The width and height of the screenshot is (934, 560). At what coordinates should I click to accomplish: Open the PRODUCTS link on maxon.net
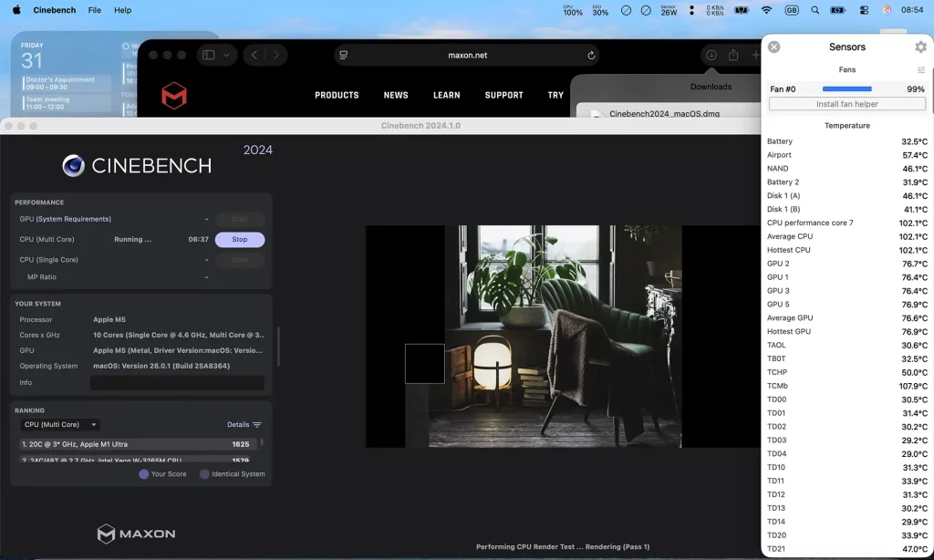point(337,95)
